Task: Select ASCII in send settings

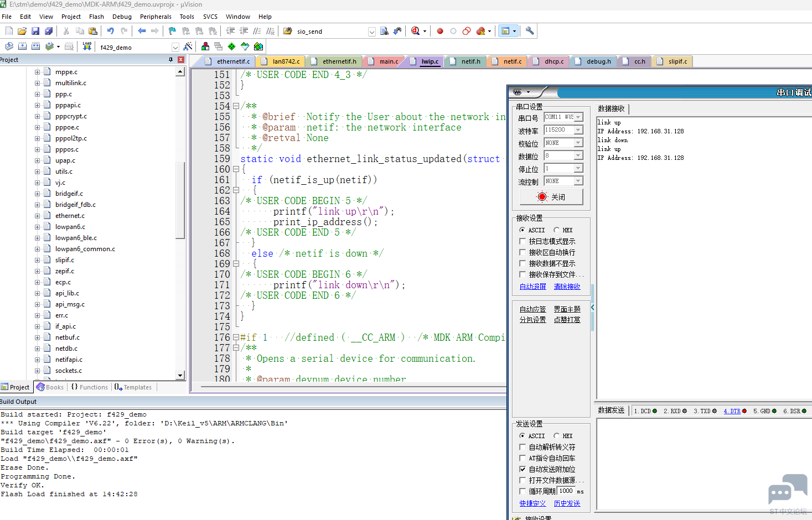Action: pyautogui.click(x=522, y=436)
